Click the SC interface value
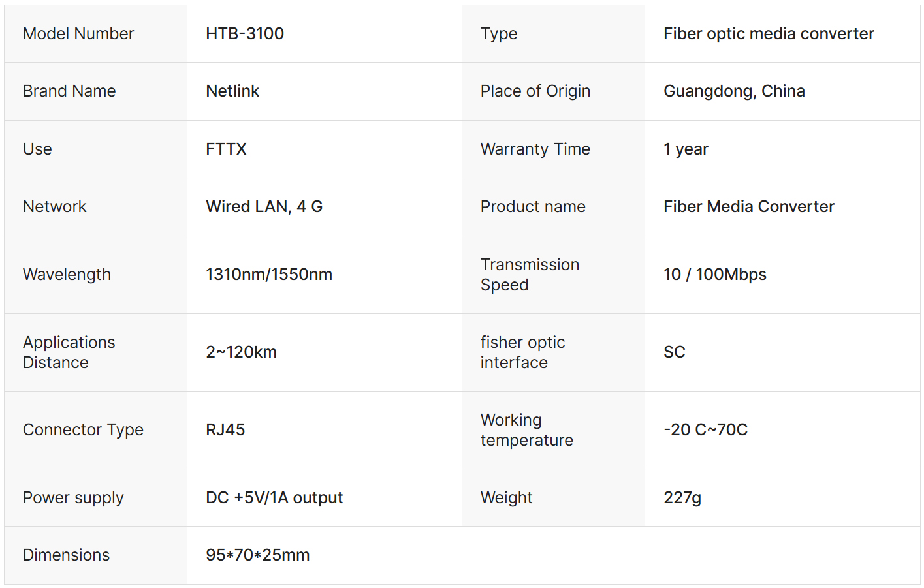The height and width of the screenshot is (588, 924). 674,352
